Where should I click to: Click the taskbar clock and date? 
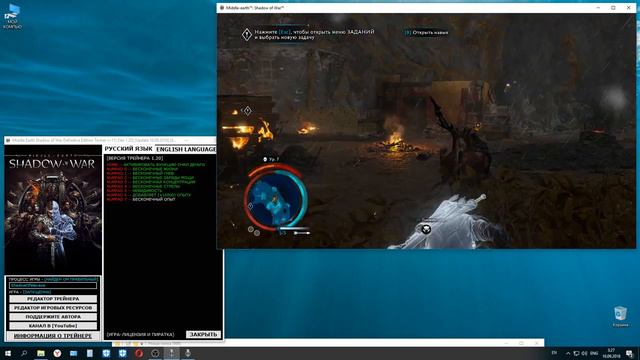[611, 353]
